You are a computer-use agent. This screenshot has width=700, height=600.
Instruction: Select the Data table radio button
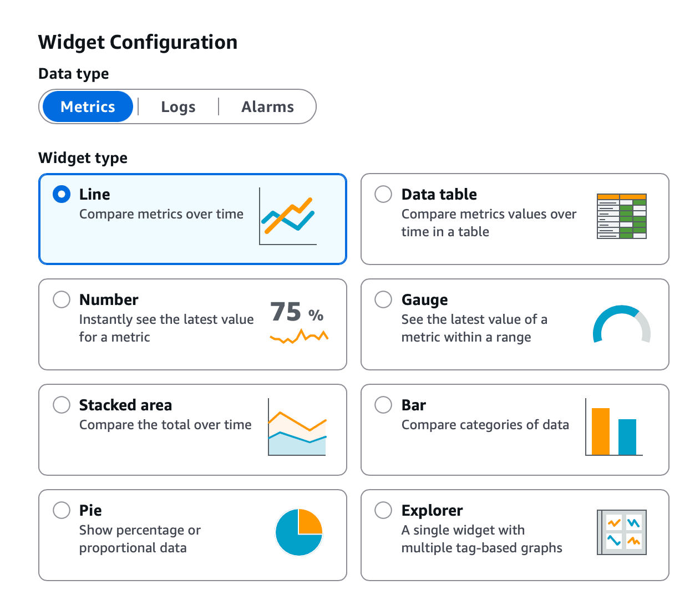(383, 194)
